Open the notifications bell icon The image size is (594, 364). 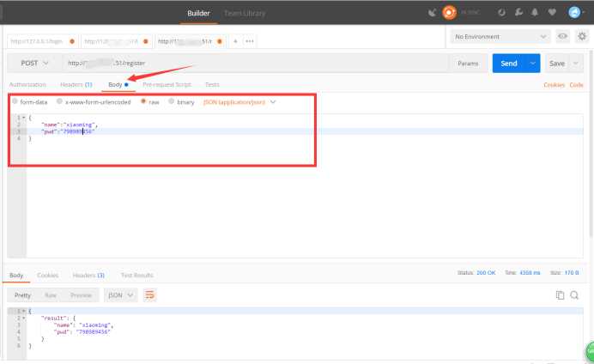click(x=535, y=13)
